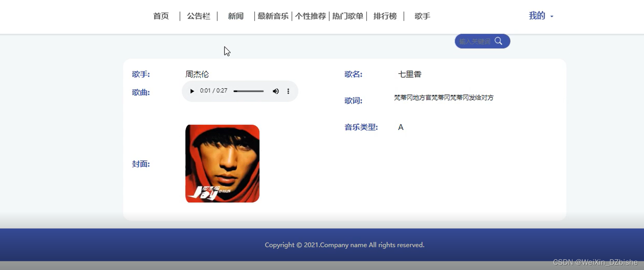This screenshot has height=270, width=644.
Task: Open the 歌手 nav item
Action: pyautogui.click(x=422, y=16)
